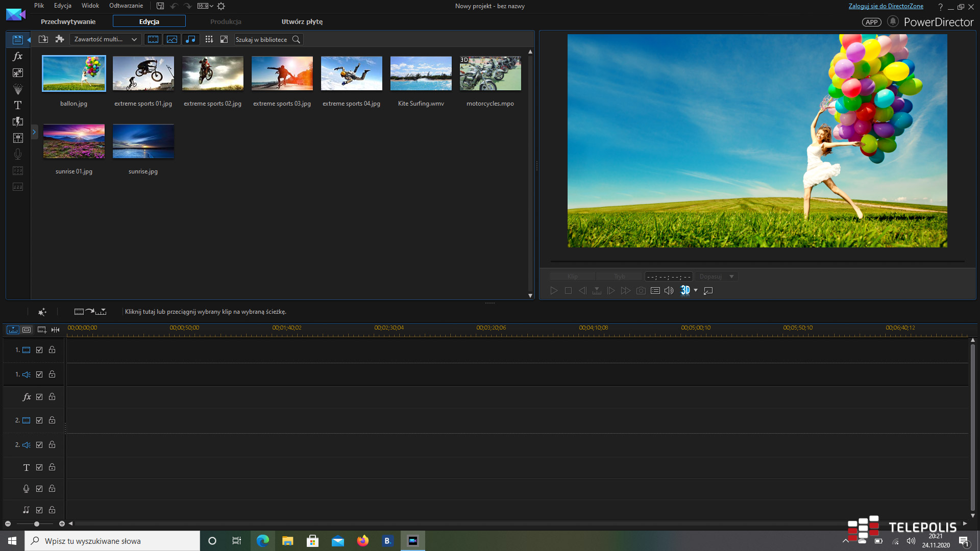Viewport: 980px width, 551px height.
Task: Expand the Zawartość multimedia dropdown
Action: pos(106,39)
